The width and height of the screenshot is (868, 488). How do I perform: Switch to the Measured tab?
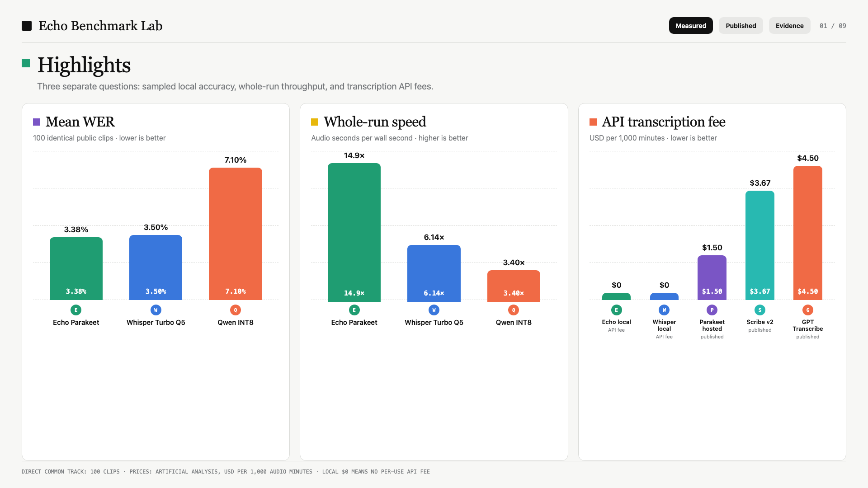click(691, 26)
